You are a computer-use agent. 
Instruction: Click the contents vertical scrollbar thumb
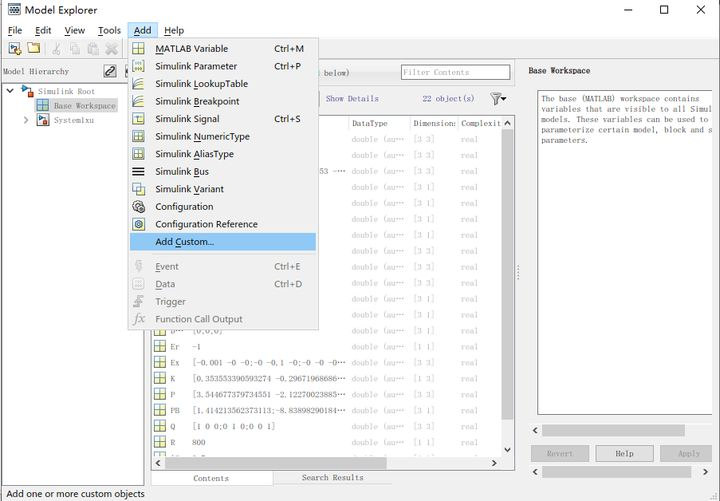click(507, 274)
